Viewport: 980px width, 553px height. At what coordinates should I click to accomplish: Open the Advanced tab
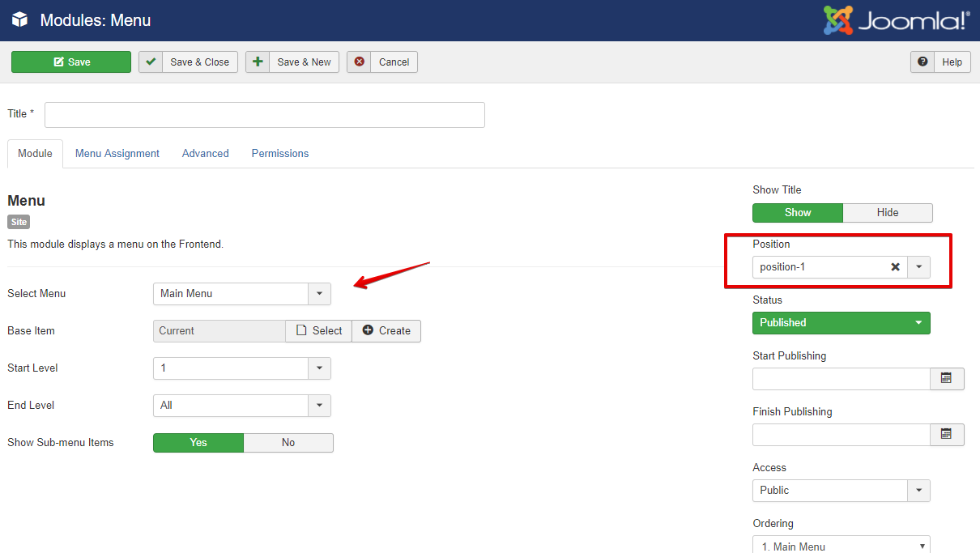(206, 153)
